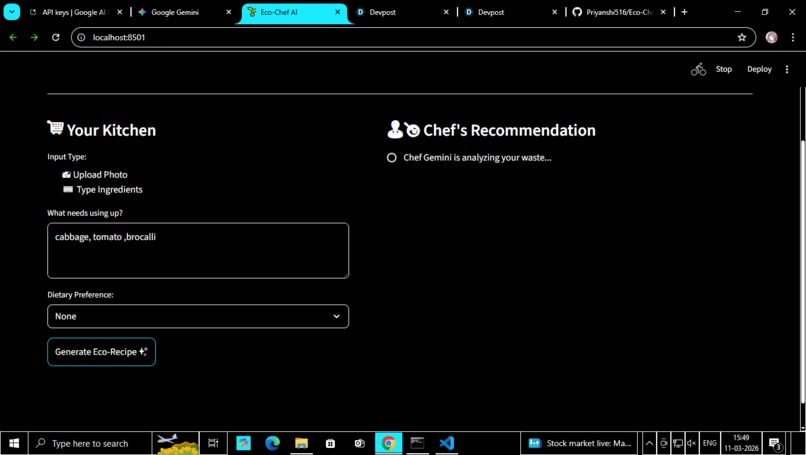Open the clock and date flyout
Screen dimensions: 806x455
741,443
